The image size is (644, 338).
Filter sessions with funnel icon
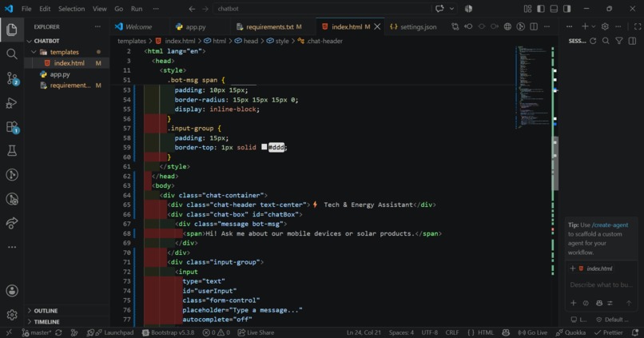[x=619, y=41]
